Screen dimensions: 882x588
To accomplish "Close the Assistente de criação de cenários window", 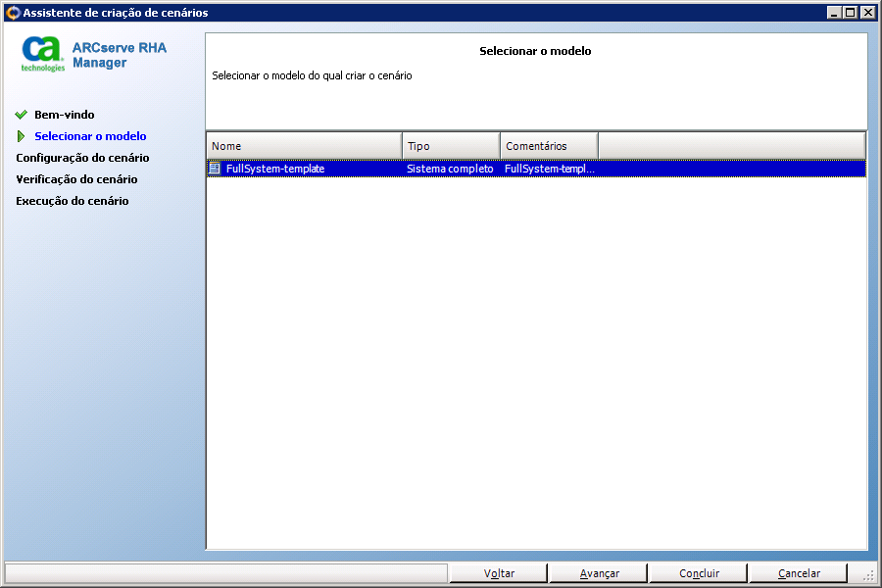I will (x=868, y=13).
